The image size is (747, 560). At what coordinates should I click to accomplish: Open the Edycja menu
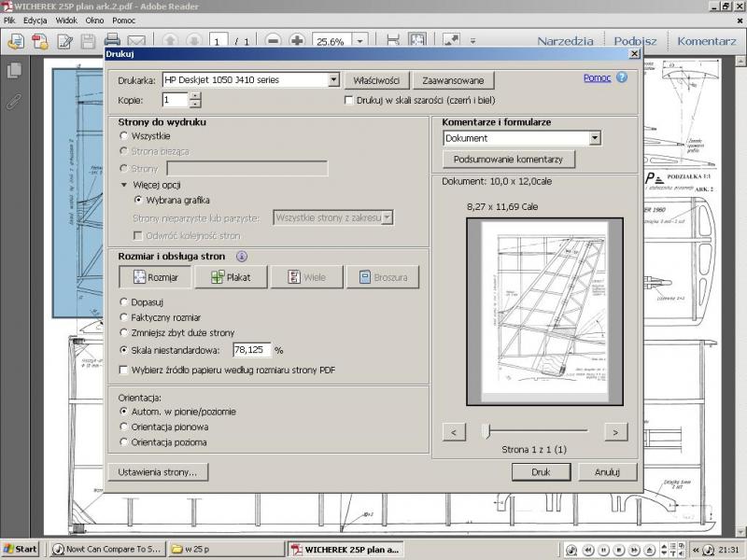pos(35,20)
